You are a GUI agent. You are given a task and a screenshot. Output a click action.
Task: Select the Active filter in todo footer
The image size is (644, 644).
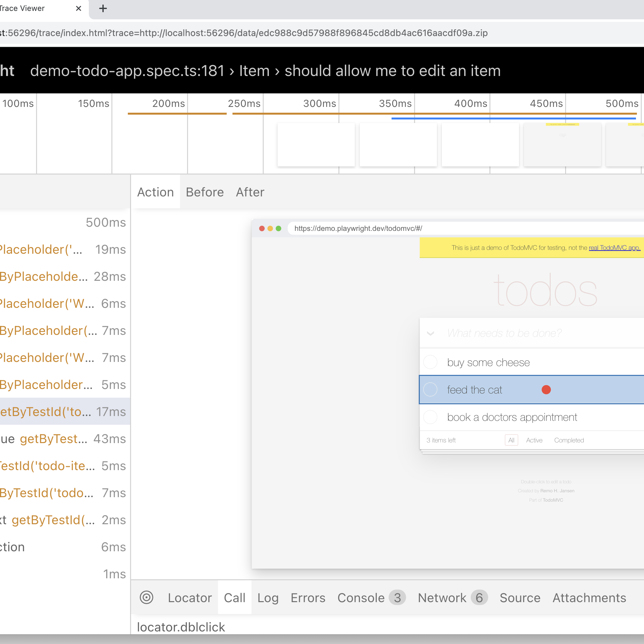point(534,440)
